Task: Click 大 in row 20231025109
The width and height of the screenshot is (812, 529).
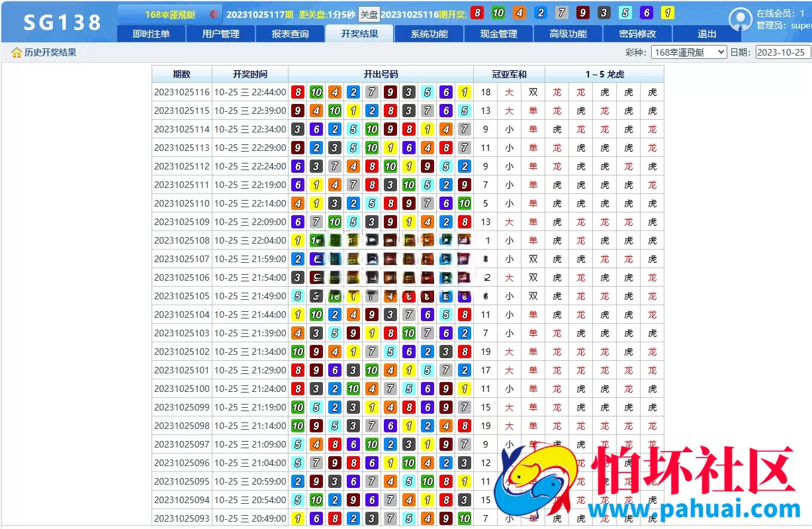Action: pyautogui.click(x=510, y=222)
